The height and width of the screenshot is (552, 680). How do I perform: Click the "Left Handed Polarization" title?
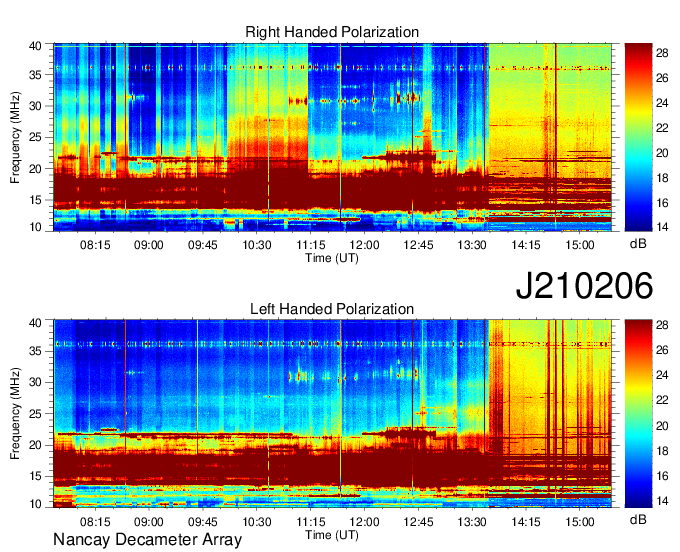[332, 309]
